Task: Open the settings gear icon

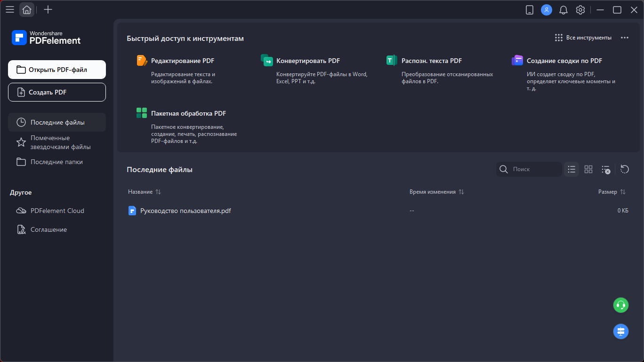Action: (x=580, y=10)
